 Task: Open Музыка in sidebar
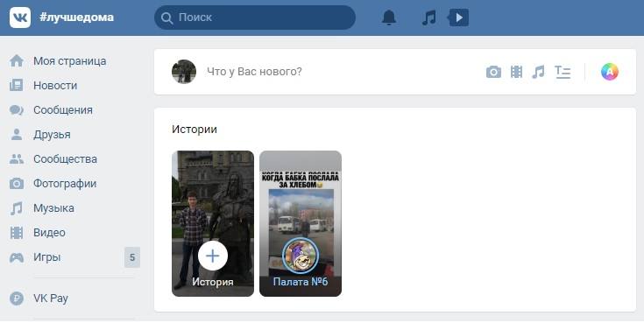click(53, 208)
